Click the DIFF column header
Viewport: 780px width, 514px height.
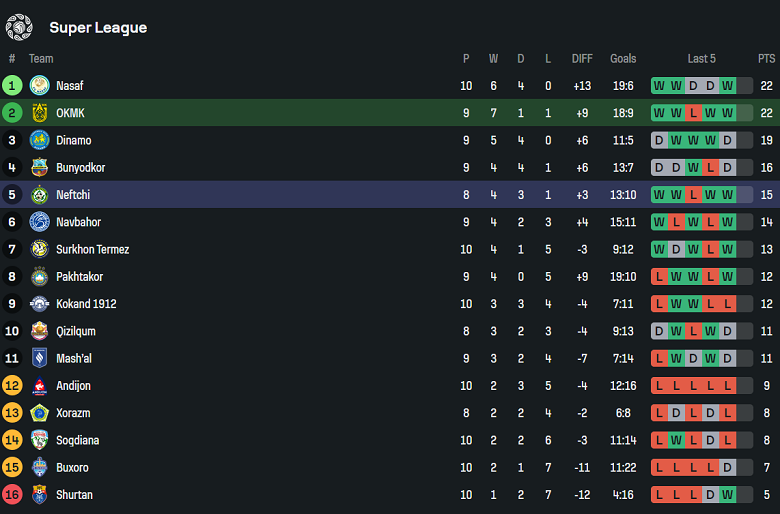point(582,59)
